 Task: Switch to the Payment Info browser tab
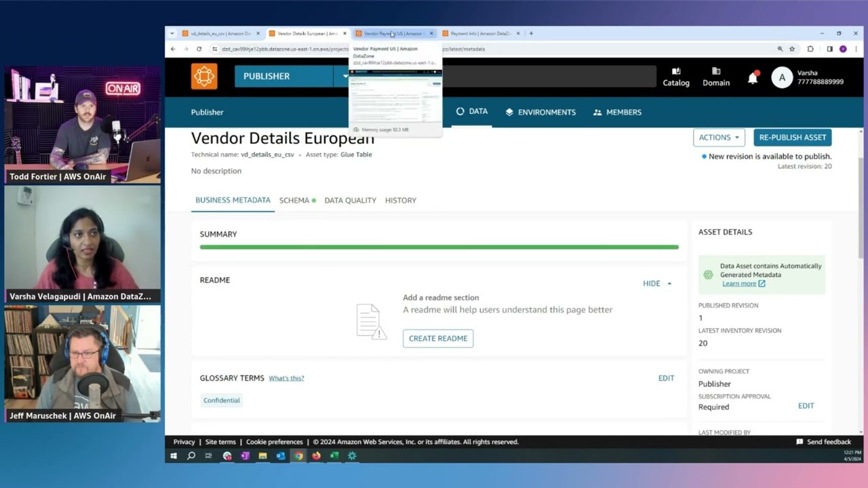point(481,33)
